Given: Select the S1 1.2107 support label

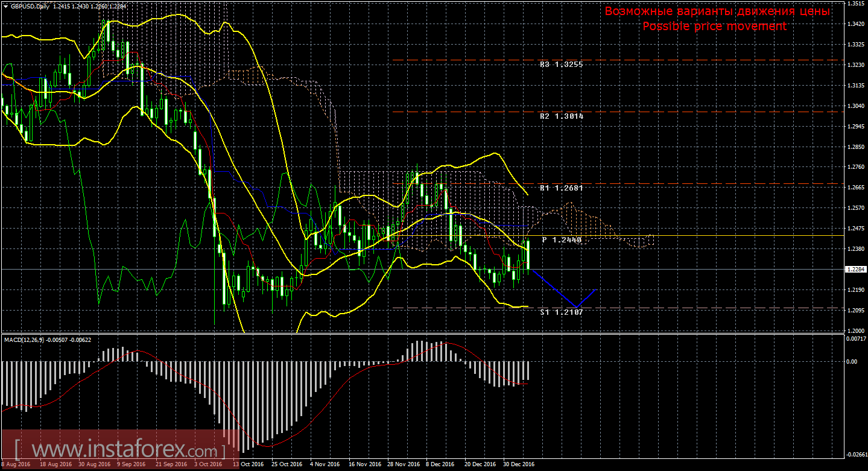Looking at the screenshot, I should click(562, 312).
